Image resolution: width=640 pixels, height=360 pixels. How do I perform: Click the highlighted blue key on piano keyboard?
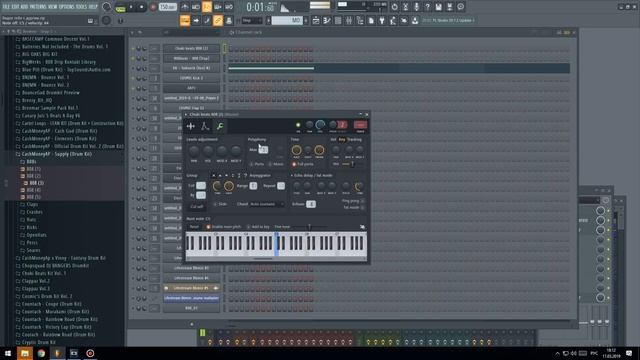tap(276, 245)
